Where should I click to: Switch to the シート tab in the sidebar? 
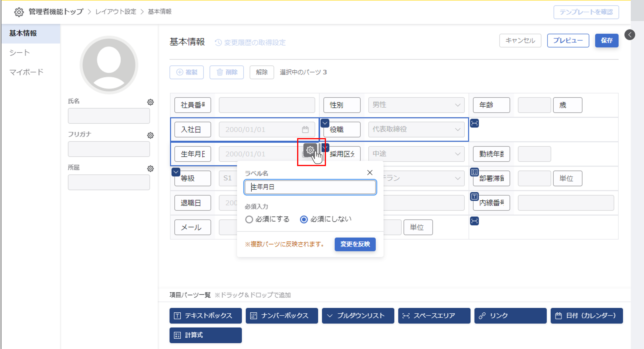click(x=19, y=53)
